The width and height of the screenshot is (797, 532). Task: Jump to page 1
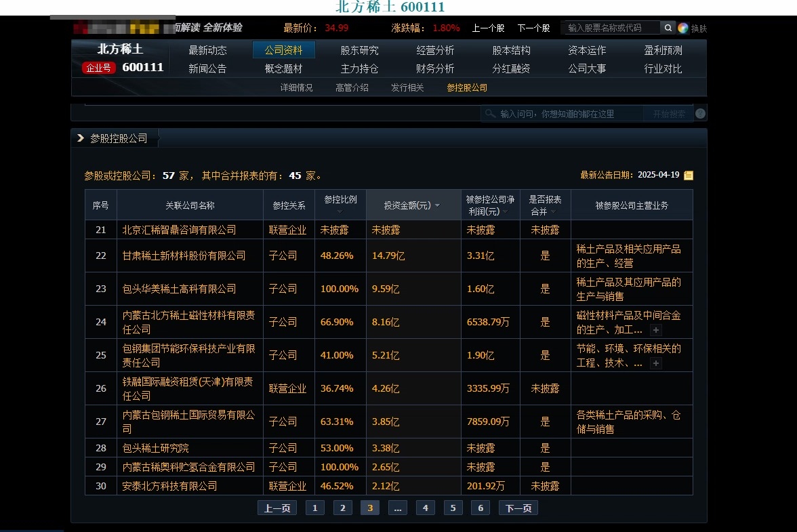[x=315, y=508]
